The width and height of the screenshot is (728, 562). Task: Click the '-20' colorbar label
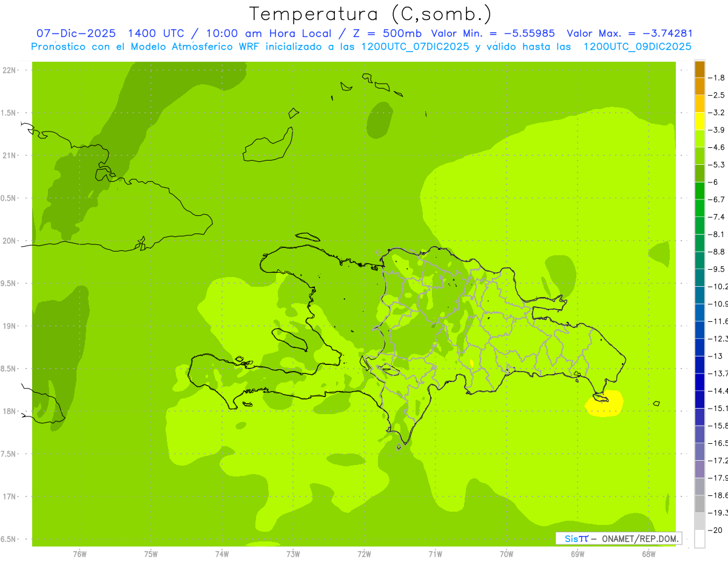click(x=716, y=529)
